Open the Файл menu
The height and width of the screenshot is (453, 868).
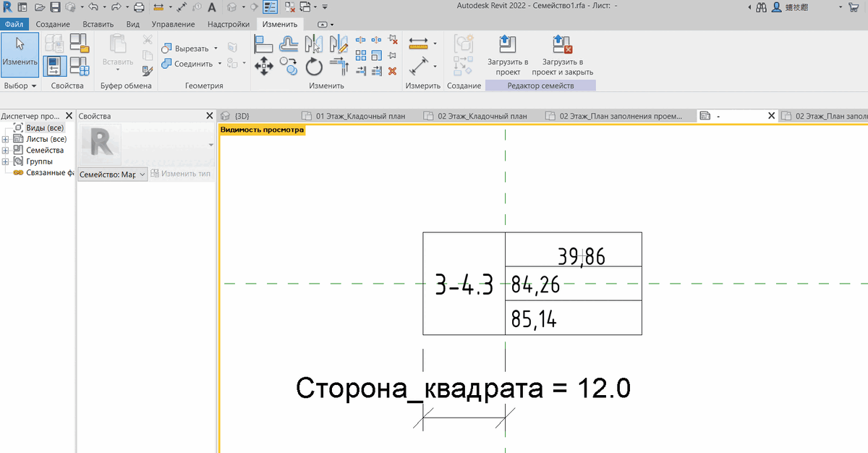tap(14, 24)
